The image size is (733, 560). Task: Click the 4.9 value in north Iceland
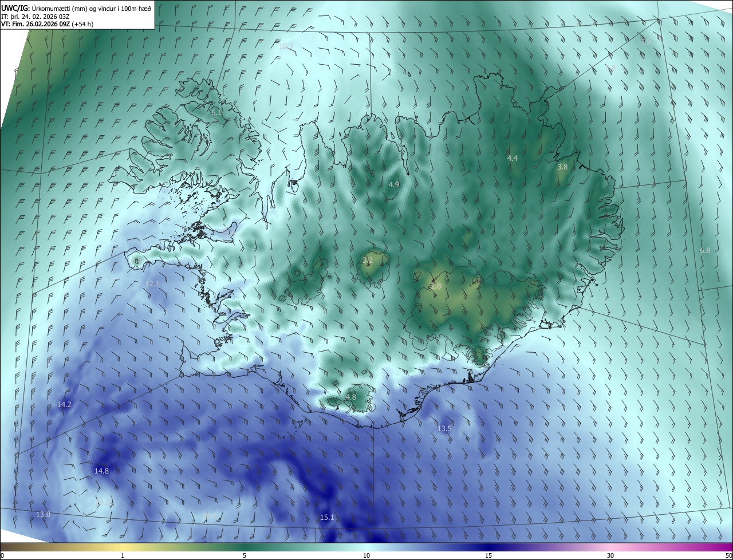[394, 184]
